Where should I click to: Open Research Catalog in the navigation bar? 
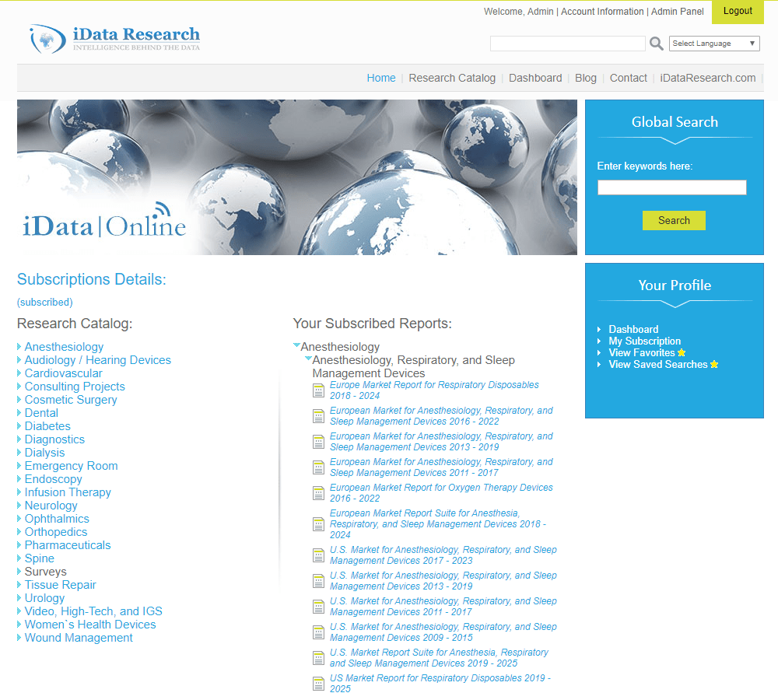point(452,78)
